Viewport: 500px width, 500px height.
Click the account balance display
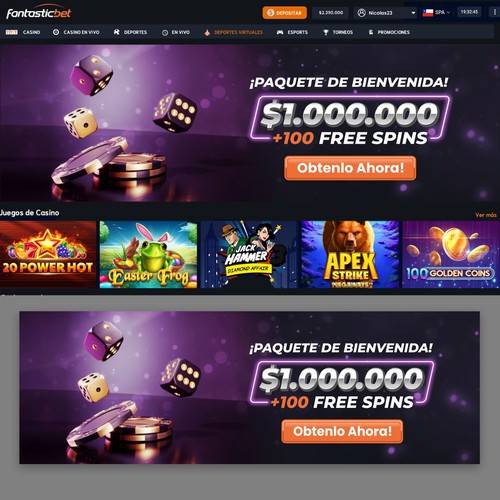[x=331, y=13]
